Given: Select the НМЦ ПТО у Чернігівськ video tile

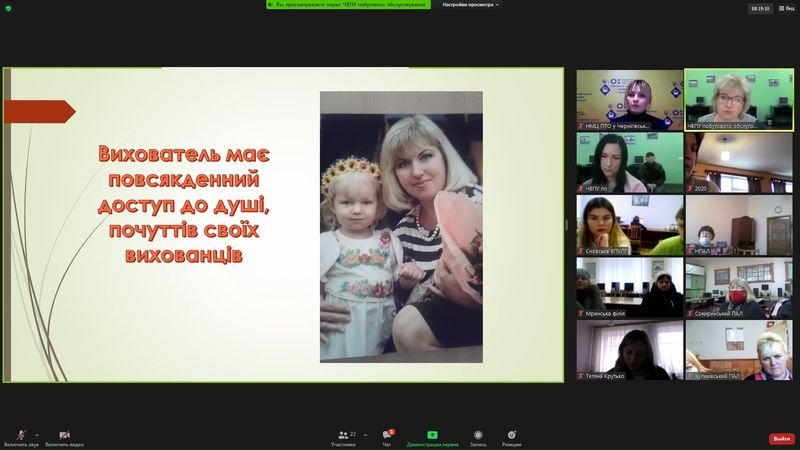Looking at the screenshot, I should click(629, 100).
